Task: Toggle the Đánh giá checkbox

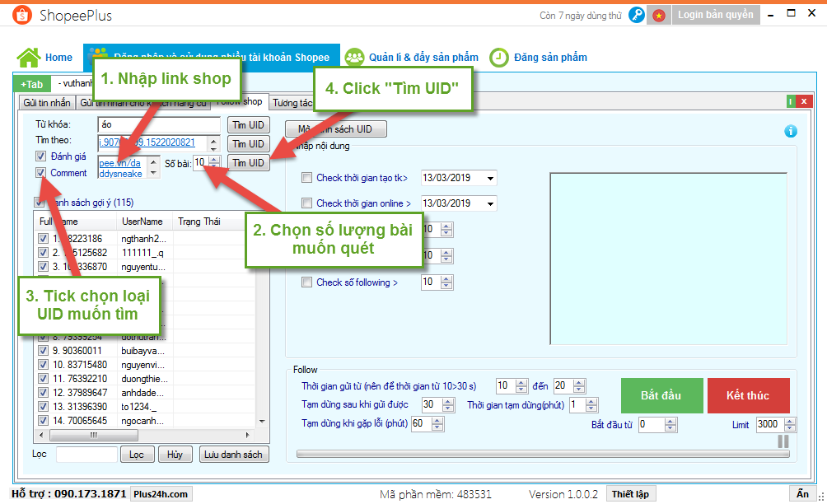Action: (40, 156)
